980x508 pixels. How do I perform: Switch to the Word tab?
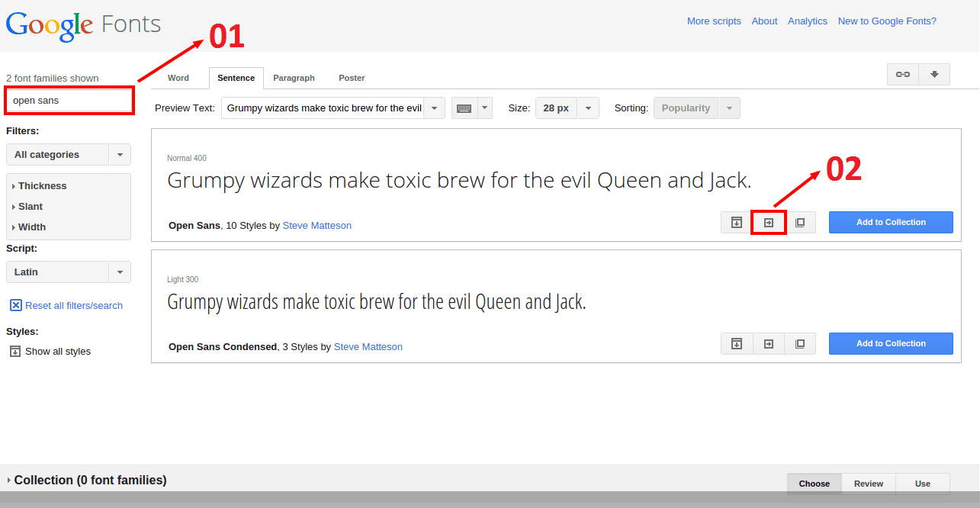[178, 78]
